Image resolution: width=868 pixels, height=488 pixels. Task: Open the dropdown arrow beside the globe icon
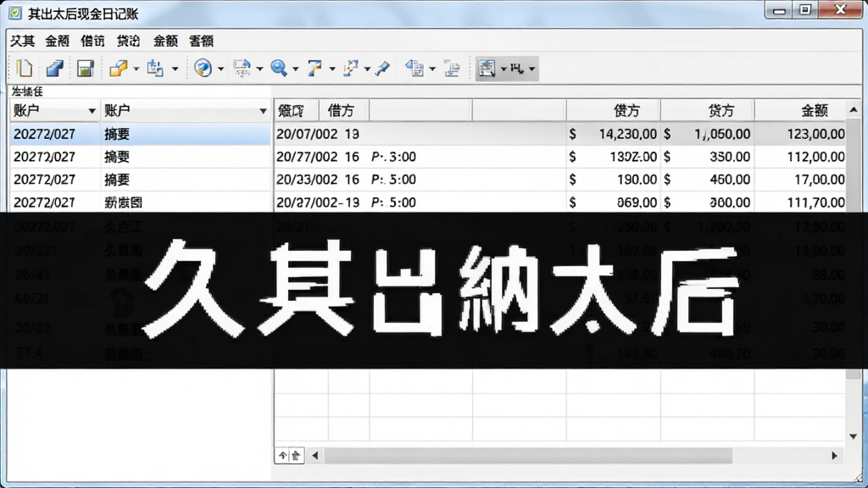[220, 69]
